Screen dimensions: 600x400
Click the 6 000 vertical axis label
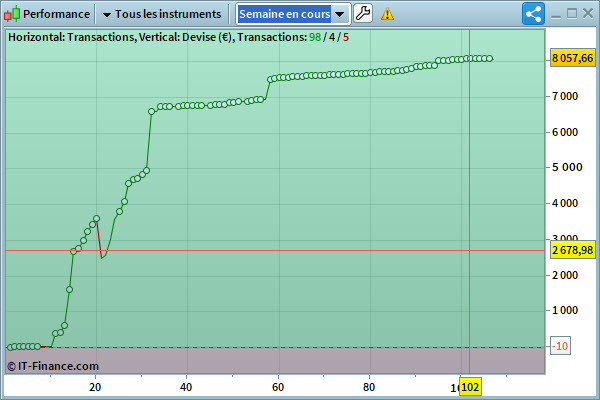[x=565, y=132]
